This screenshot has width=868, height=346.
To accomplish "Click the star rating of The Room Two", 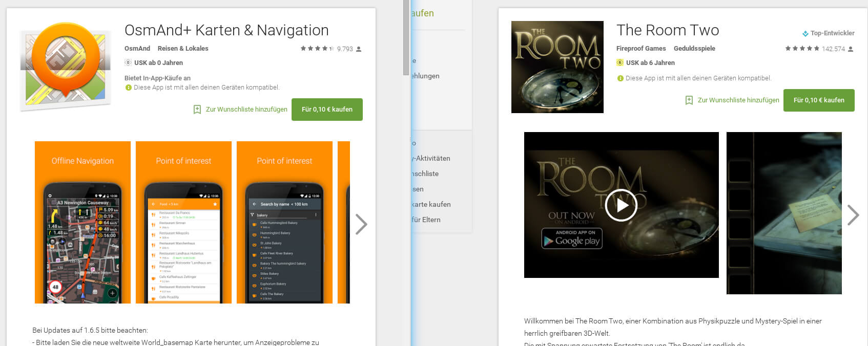I will pos(802,49).
